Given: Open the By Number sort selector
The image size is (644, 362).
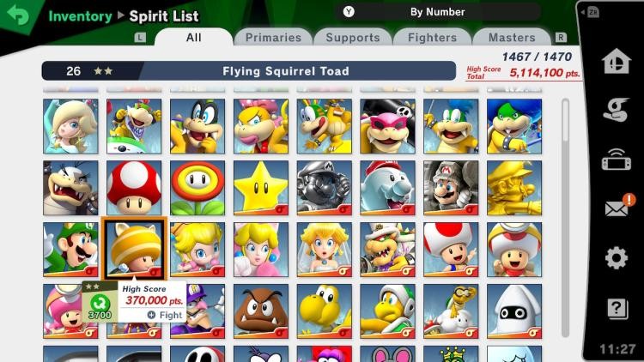Looking at the screenshot, I should coord(438,12).
